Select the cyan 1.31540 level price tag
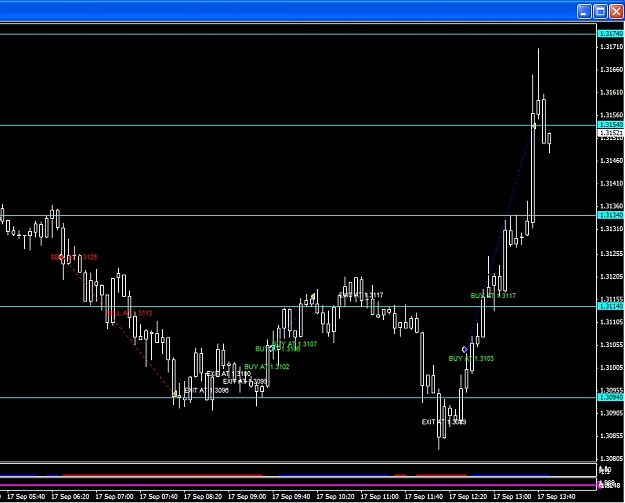 point(611,125)
